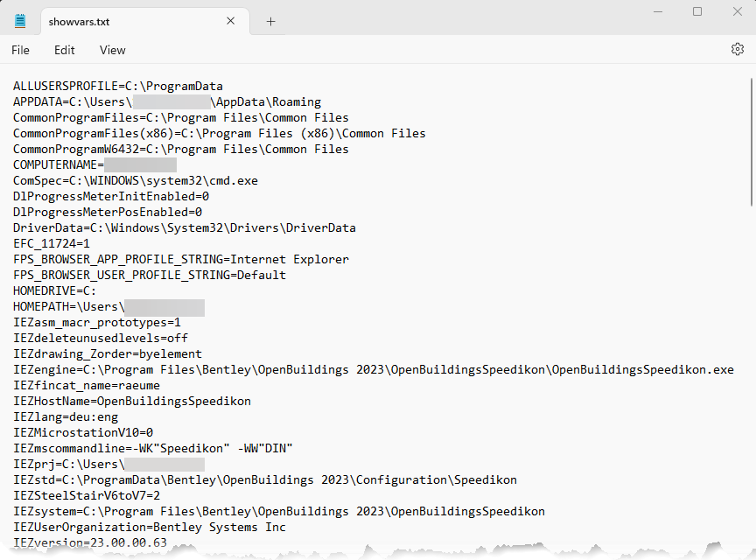Click the IEZMicrostationV10=0 line
This screenshot has height=560, width=756.
[83, 432]
